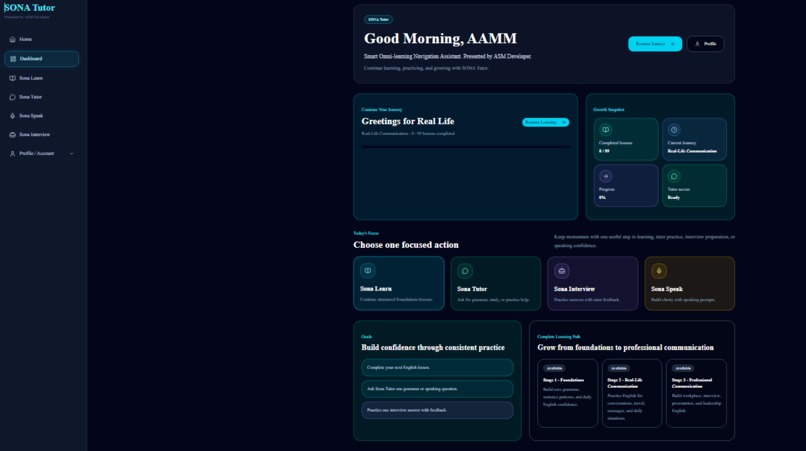Click the Sona Interview briefcase icon in sidebar
This screenshot has width=806, height=451.
12,134
